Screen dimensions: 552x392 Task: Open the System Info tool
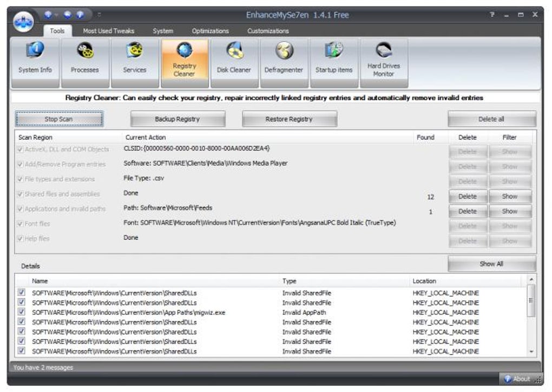[x=35, y=63]
